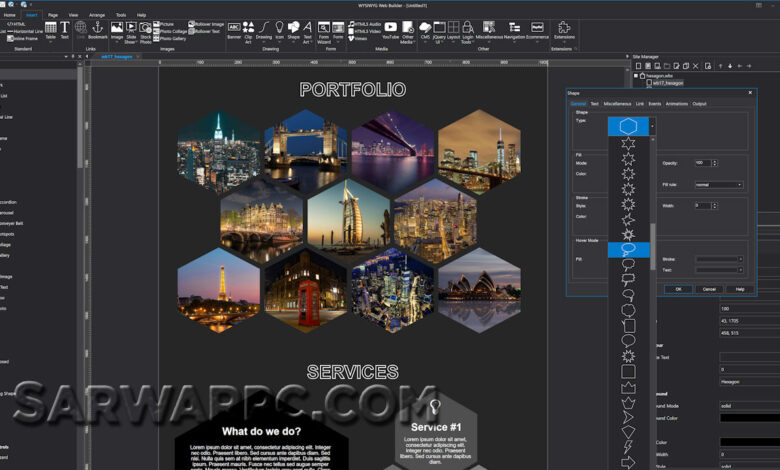This screenshot has width=780, height=470.
Task: Insert a Photo Gallery
Action: [x=170, y=38]
